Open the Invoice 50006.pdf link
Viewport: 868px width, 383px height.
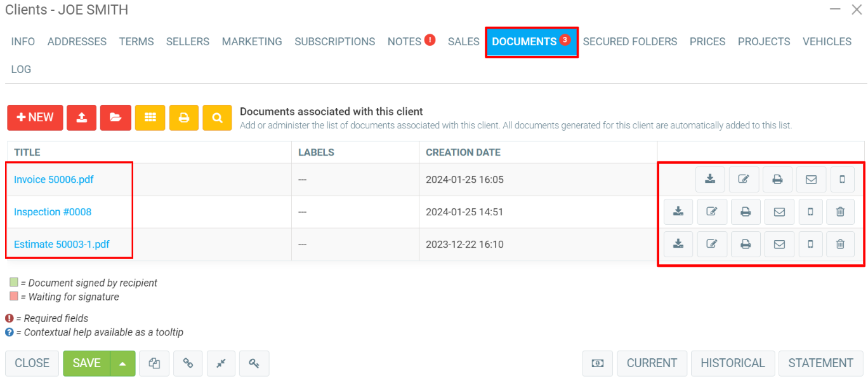coord(54,180)
